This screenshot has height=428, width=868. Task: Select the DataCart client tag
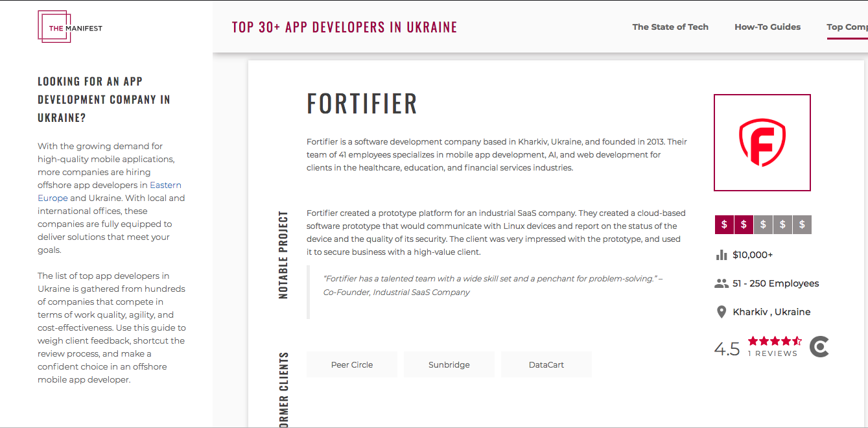click(x=546, y=364)
